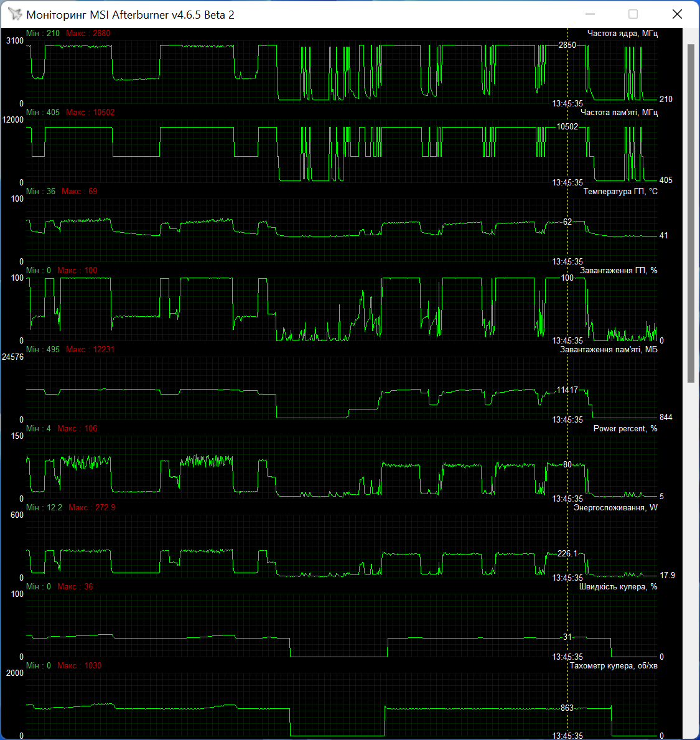Click the 'Швидкість кулера, %' graph label
This screenshot has width=700, height=740.
[618, 587]
